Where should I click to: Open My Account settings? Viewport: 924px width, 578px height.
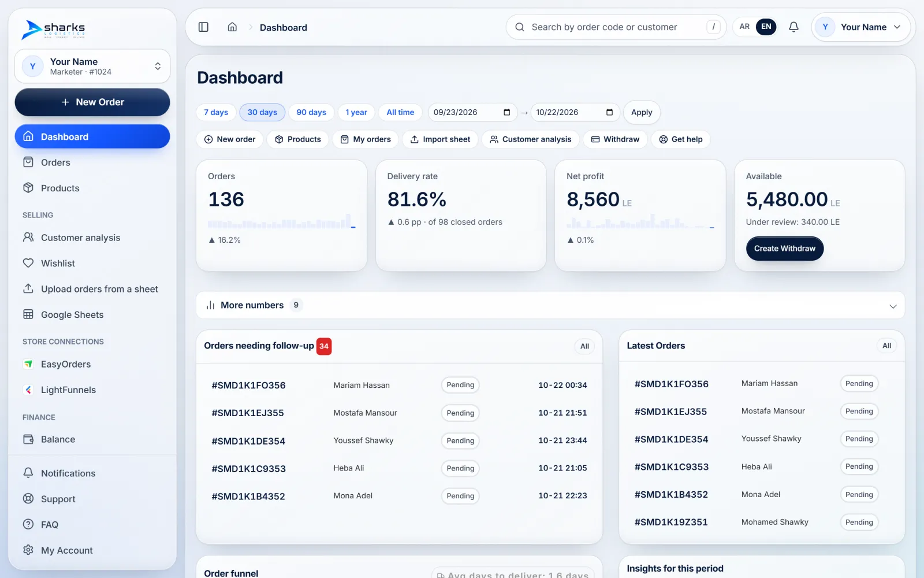click(92, 550)
